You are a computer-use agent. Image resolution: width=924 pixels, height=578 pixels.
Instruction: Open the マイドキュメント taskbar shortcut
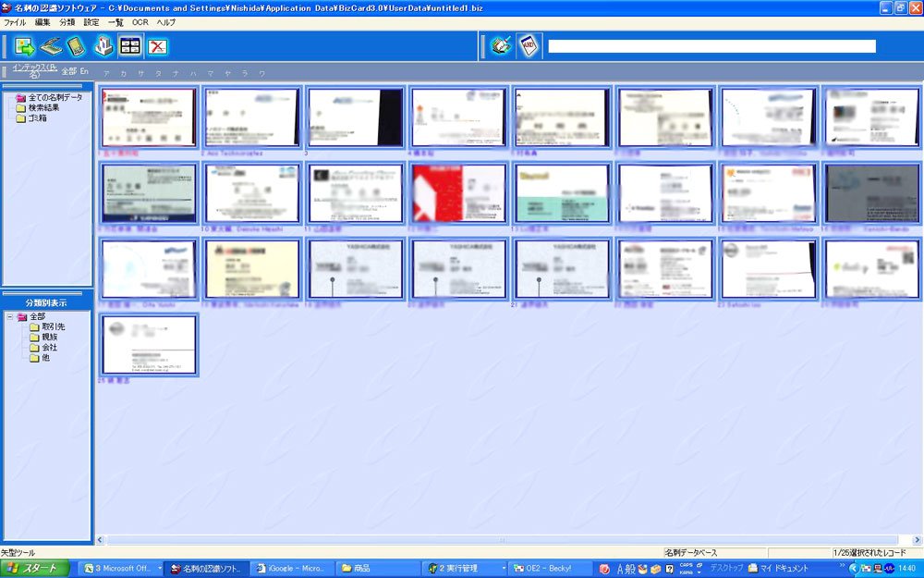pos(778,569)
